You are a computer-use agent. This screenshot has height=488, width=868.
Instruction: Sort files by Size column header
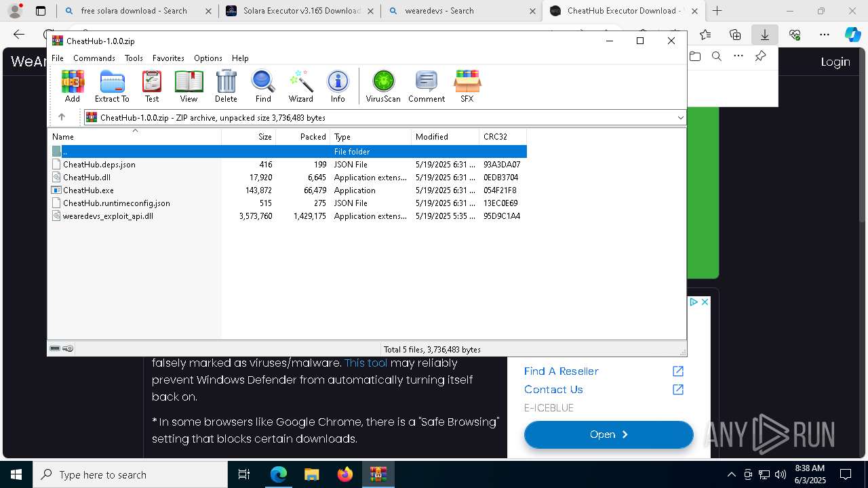[x=249, y=137]
